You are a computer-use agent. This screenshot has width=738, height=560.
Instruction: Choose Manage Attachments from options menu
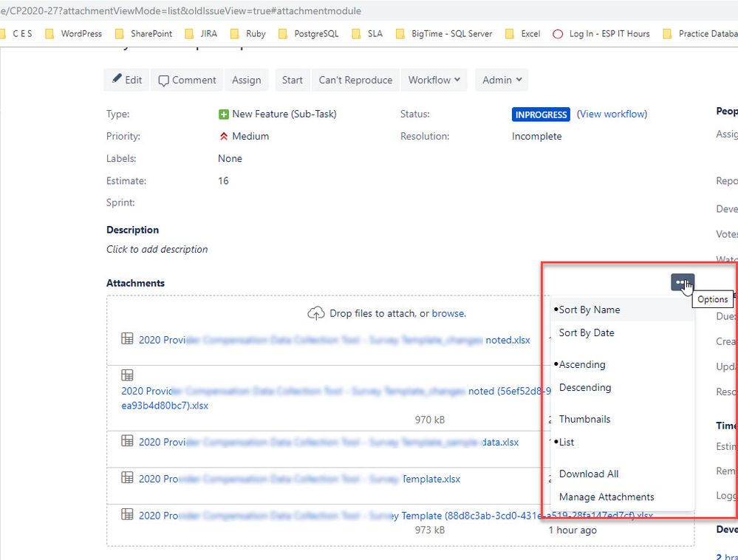pos(622,497)
